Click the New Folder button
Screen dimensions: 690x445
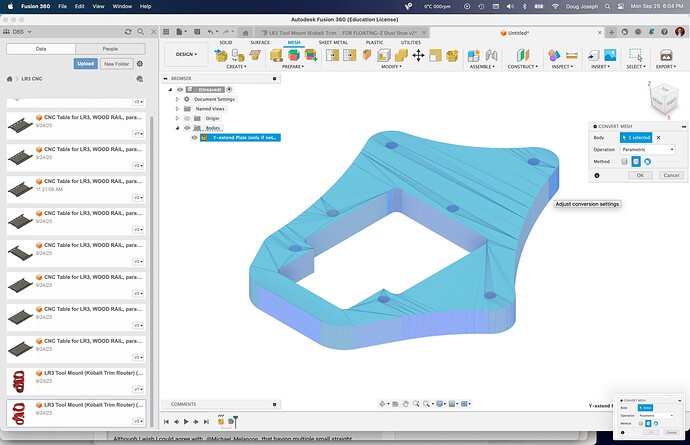(x=116, y=64)
